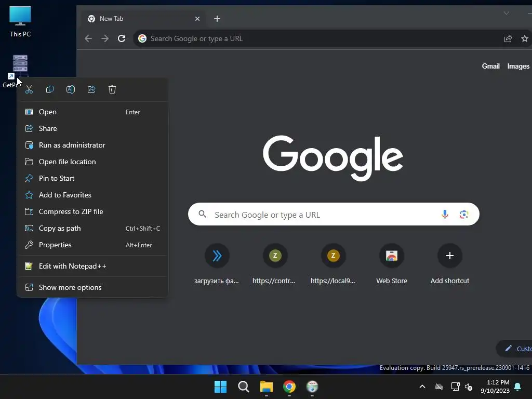Click the Share icon in context menu top row
Screen dimensions: 532x399
(91, 89)
